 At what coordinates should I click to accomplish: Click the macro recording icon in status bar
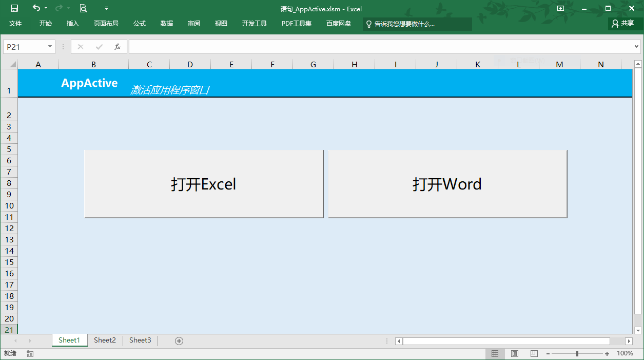30,353
